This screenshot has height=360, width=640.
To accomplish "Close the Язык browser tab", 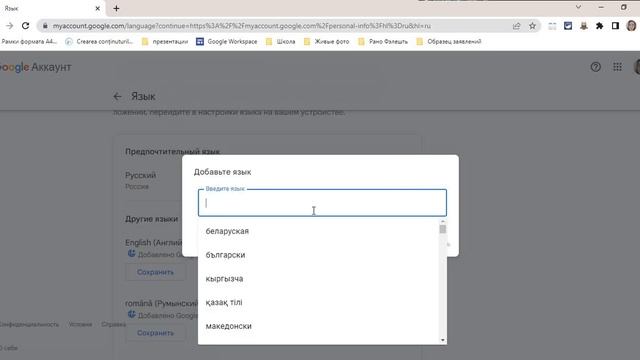I will tap(98, 8).
